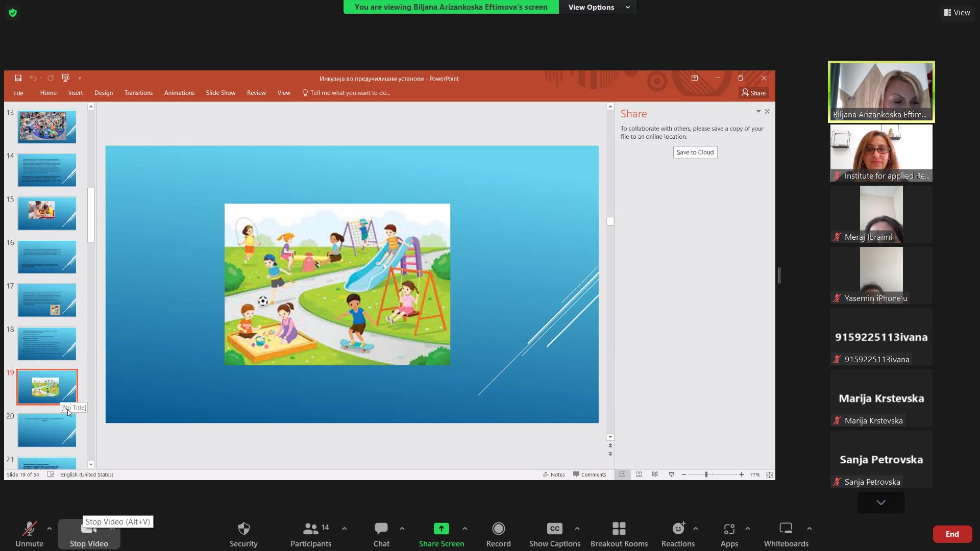
Task: Open Participants panel
Action: [311, 534]
